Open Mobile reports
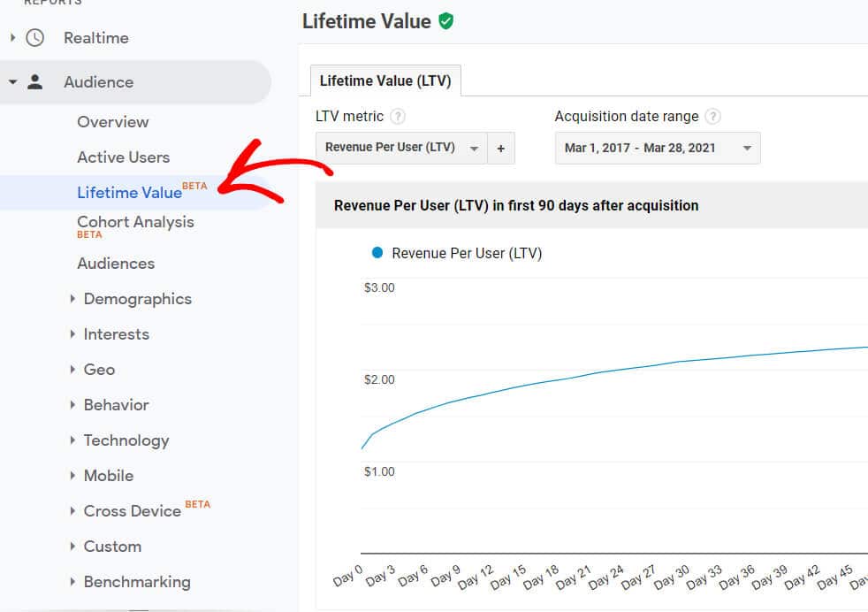This screenshot has height=612, width=868. pyautogui.click(x=109, y=476)
